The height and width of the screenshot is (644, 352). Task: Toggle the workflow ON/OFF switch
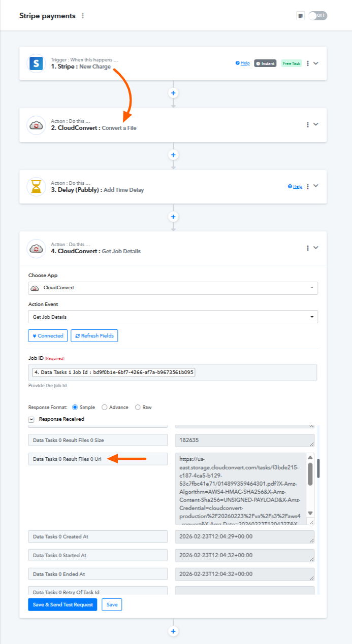[318, 16]
